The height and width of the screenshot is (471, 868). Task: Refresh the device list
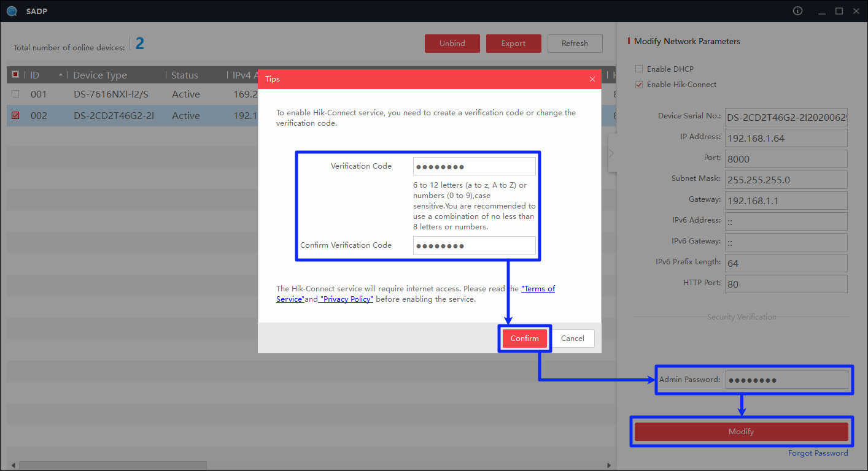pyautogui.click(x=575, y=44)
